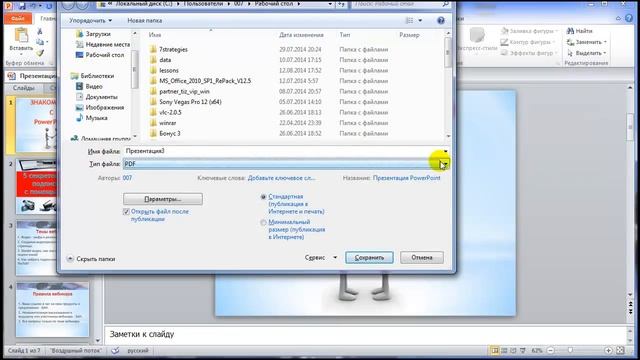The height and width of the screenshot is (360, 640).
Task: Click the 'Имя файла' input field
Action: (x=282, y=151)
